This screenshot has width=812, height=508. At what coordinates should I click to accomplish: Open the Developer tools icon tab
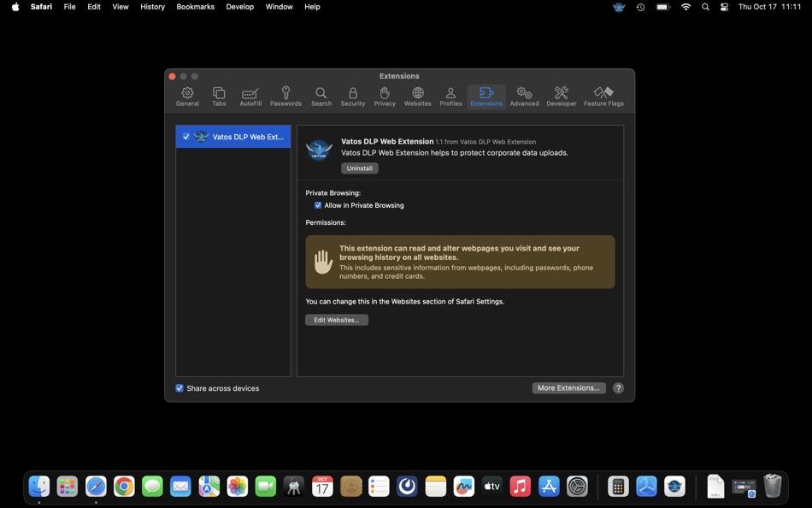pyautogui.click(x=562, y=97)
